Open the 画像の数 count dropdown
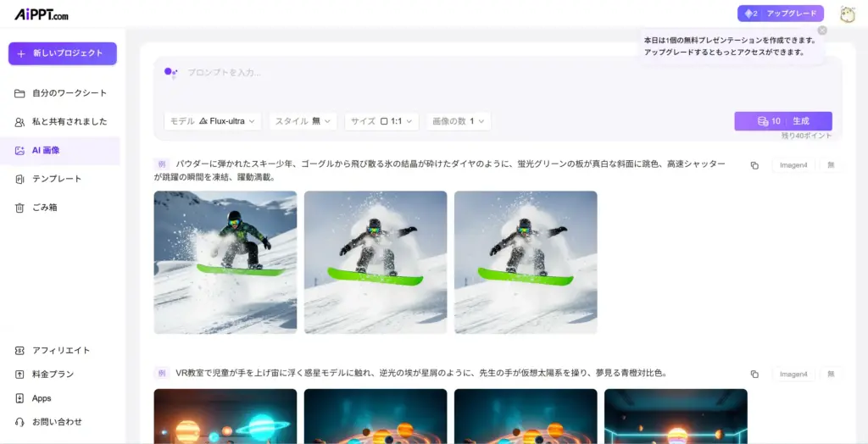This screenshot has height=444, width=868. pyautogui.click(x=458, y=121)
